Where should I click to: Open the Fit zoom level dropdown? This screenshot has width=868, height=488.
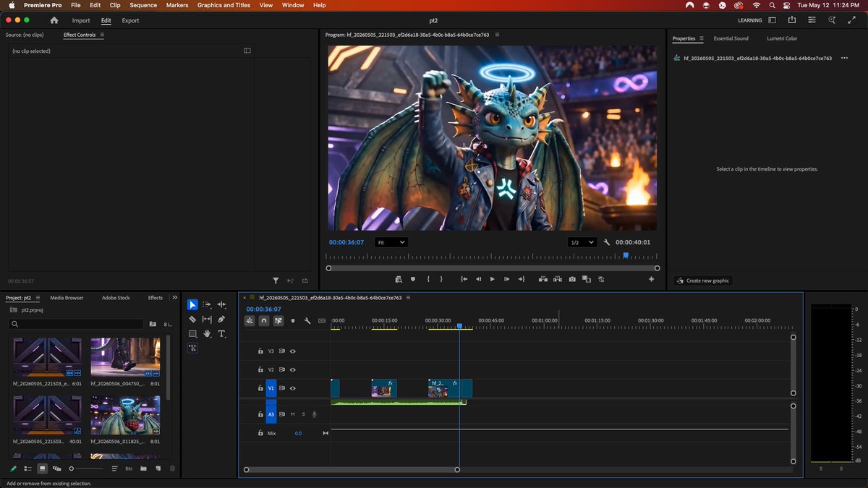(391, 243)
